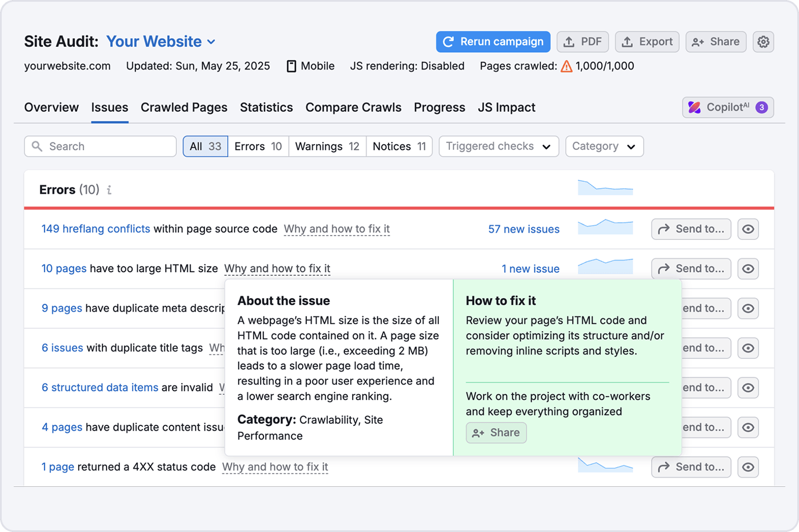Open the Copilot AI panel
Screen dimensions: 799x532
click(727, 107)
